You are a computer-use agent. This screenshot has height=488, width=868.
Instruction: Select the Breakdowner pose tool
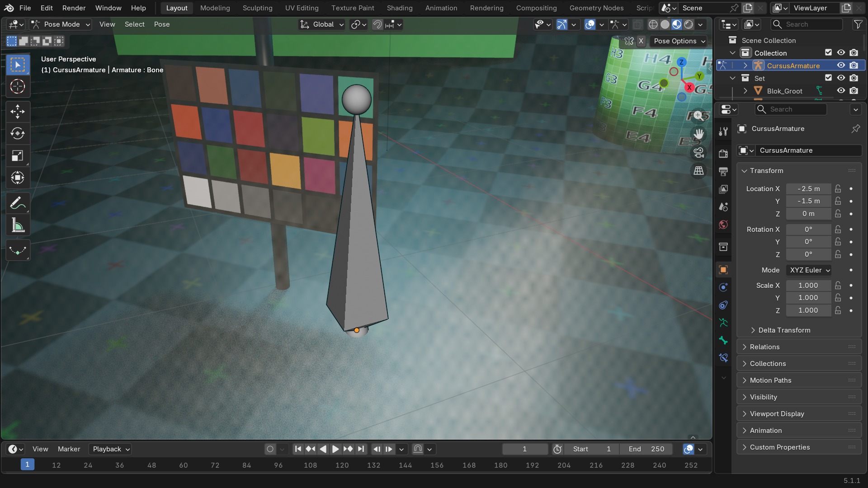18,250
